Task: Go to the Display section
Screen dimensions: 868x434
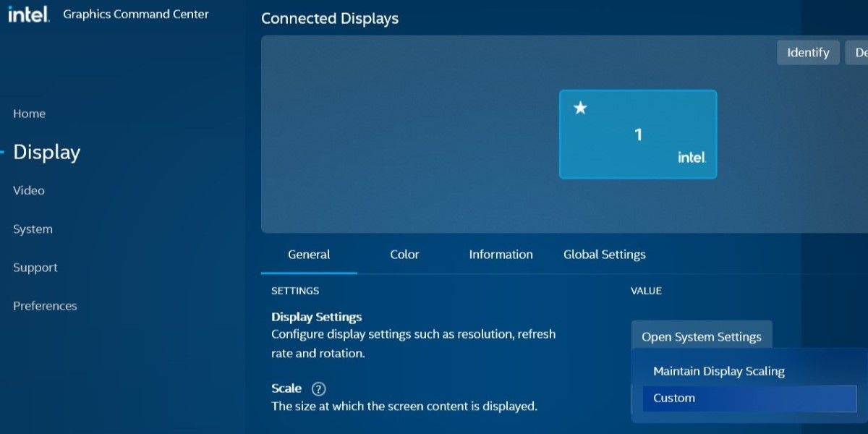Action: tap(46, 152)
